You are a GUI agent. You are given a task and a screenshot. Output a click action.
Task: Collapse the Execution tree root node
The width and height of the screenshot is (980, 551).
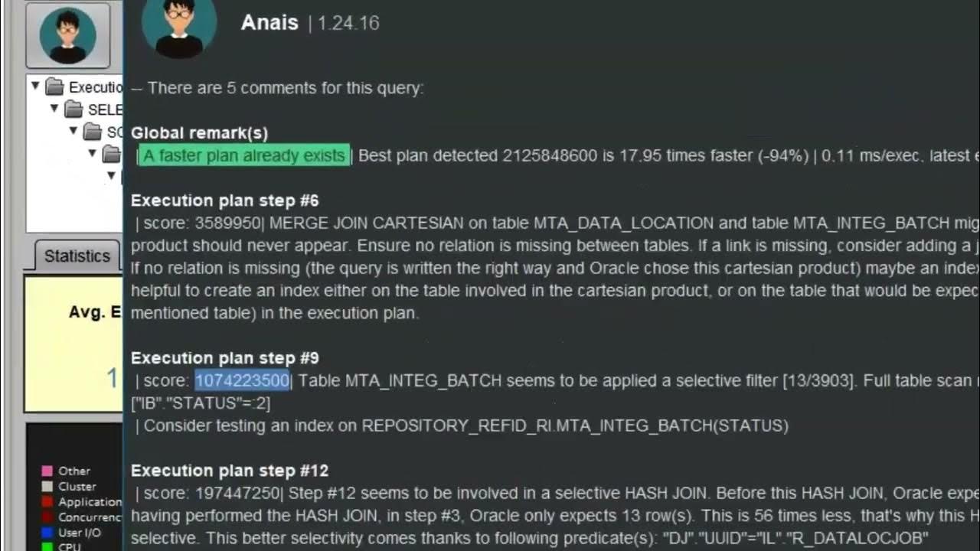35,86
